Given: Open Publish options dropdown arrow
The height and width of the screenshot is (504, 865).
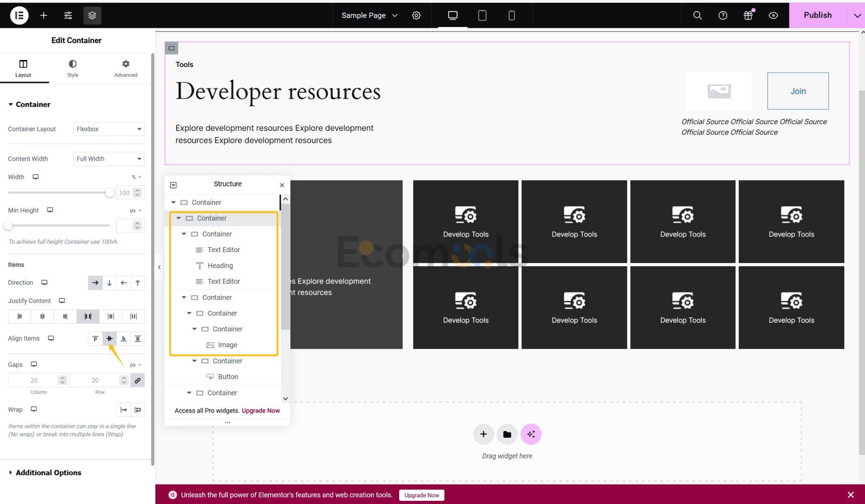Looking at the screenshot, I should click(x=856, y=15).
